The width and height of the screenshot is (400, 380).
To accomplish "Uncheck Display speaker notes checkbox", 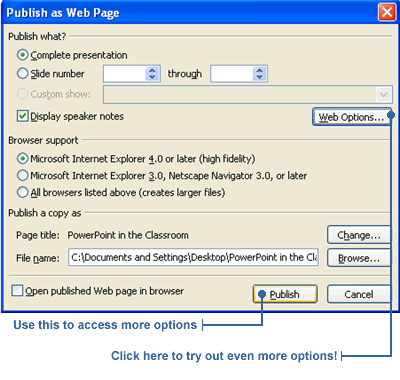I will pos(22,116).
